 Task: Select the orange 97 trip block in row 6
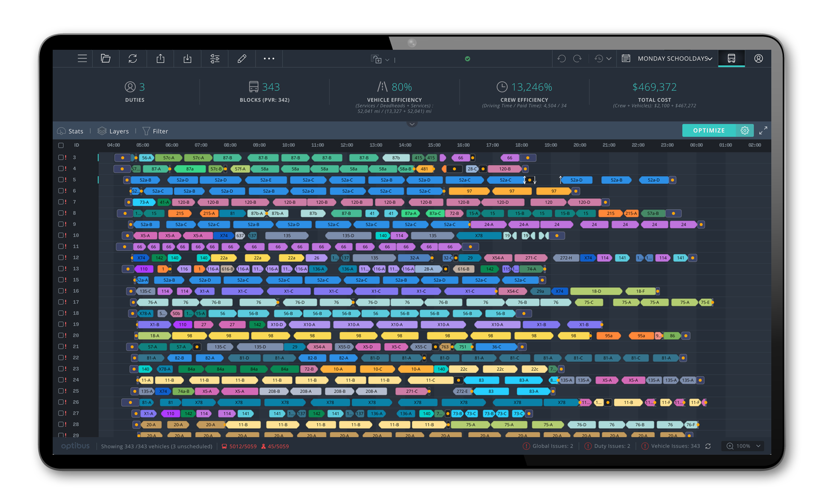(469, 191)
